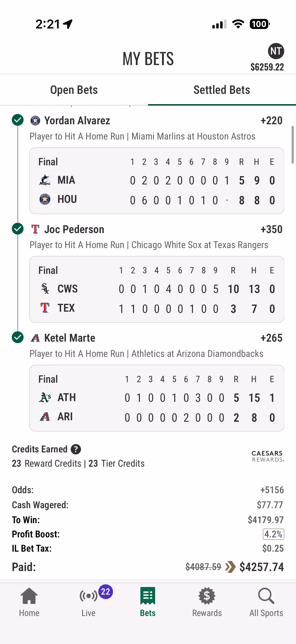
Task: Open the ATH at ARI final box score
Action: [x=157, y=398]
